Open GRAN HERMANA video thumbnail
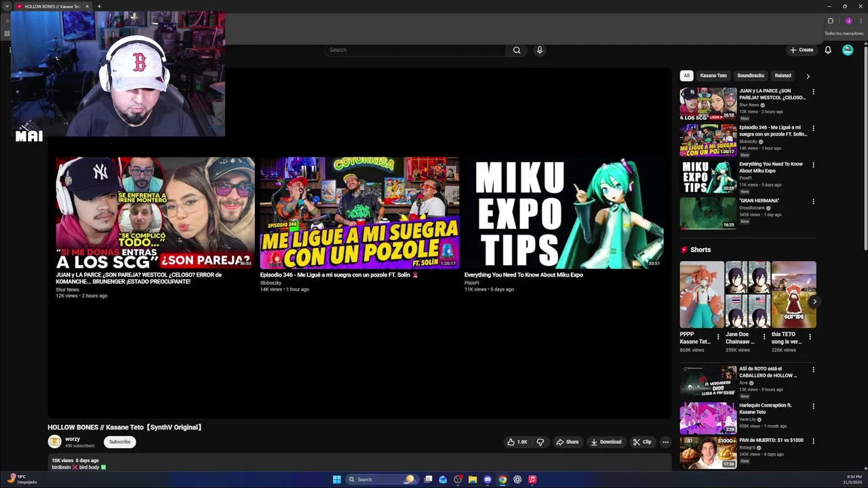 tap(708, 213)
